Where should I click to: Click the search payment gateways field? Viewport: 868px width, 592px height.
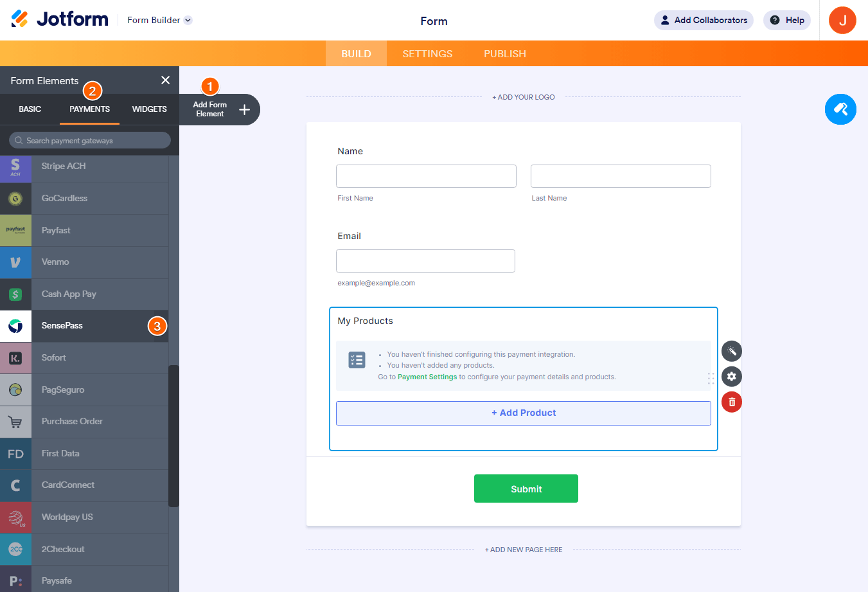pyautogui.click(x=90, y=140)
